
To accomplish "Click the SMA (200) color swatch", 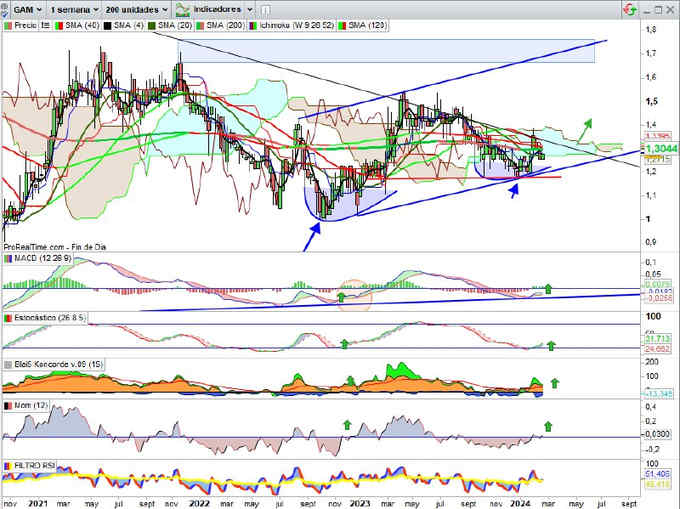I will tap(200, 26).
